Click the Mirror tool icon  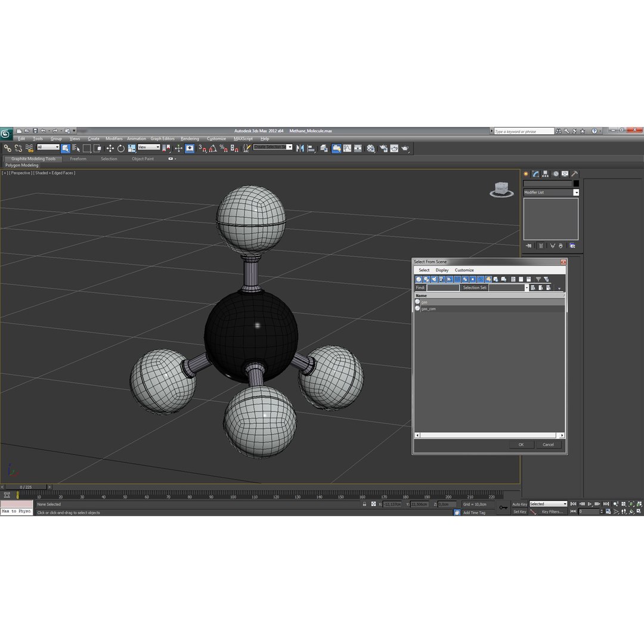tap(300, 148)
